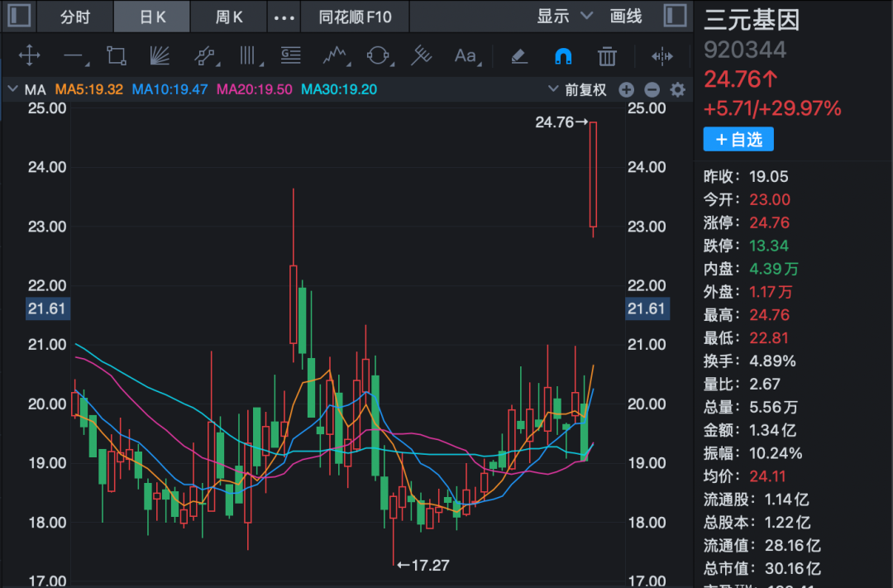Viewport: 893px width, 588px height.
Task: Click the stock code 920344
Action: [x=745, y=50]
